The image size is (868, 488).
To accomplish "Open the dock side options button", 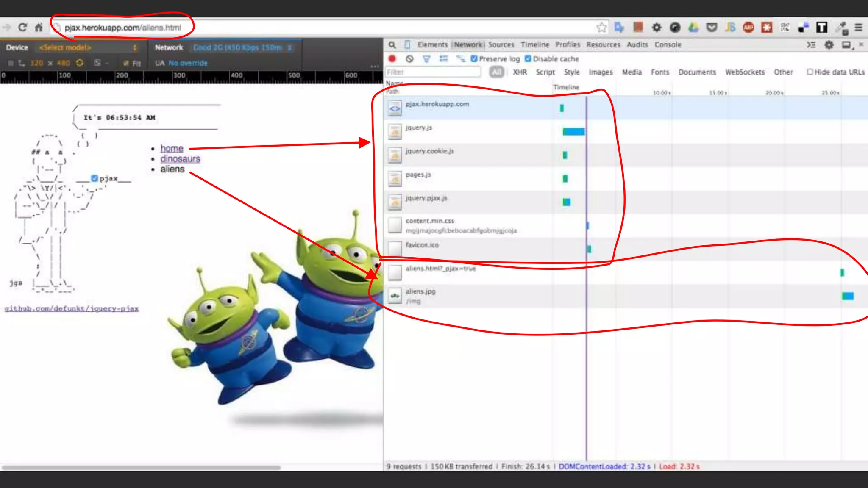I will coord(846,44).
